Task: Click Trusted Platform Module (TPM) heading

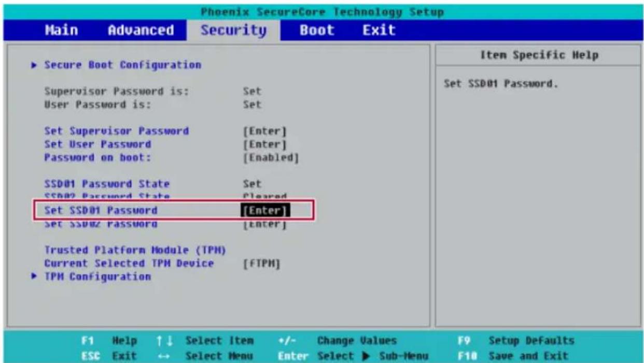Action: pos(135,251)
